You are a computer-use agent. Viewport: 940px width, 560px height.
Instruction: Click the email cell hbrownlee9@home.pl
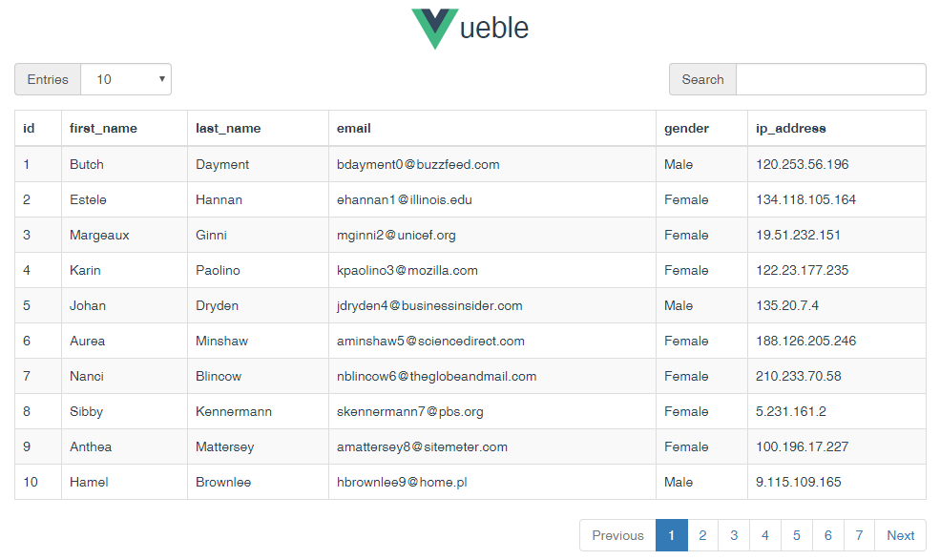tap(402, 482)
